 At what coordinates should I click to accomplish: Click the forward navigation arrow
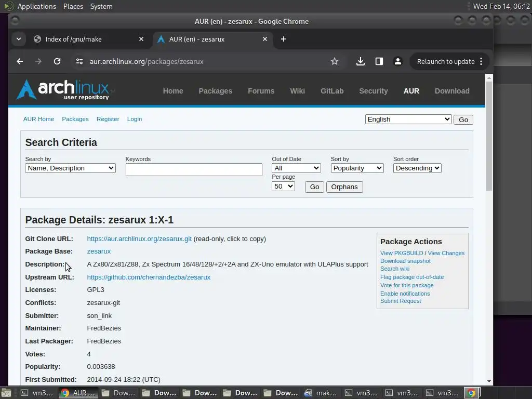38,61
